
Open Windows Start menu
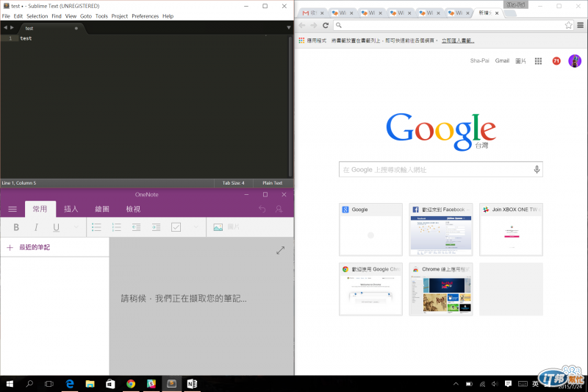click(x=10, y=384)
